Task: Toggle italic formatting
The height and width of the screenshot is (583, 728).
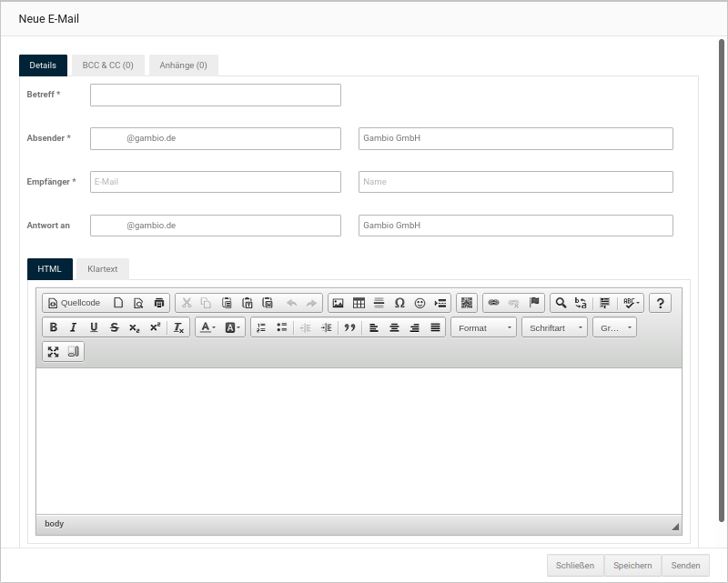Action: click(x=73, y=327)
